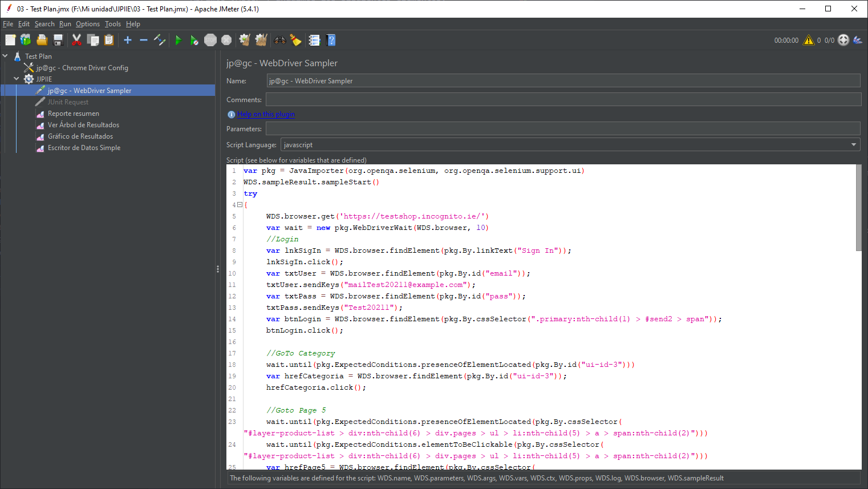Click the JMeter feather icon

pos(858,40)
